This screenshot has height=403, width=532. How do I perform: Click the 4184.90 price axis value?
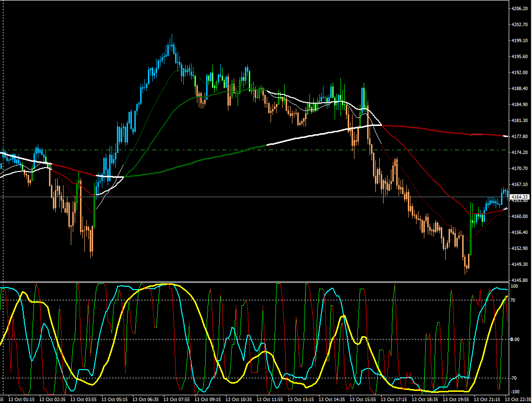point(519,105)
